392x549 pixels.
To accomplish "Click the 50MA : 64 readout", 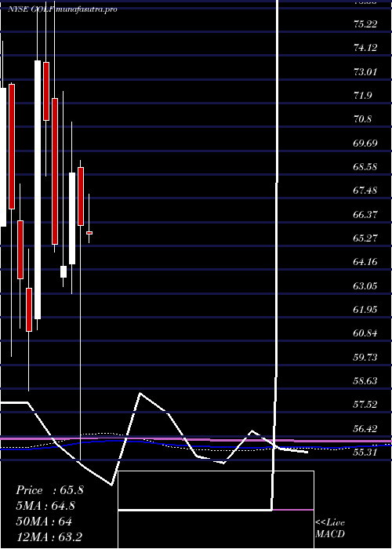I will [44, 522].
